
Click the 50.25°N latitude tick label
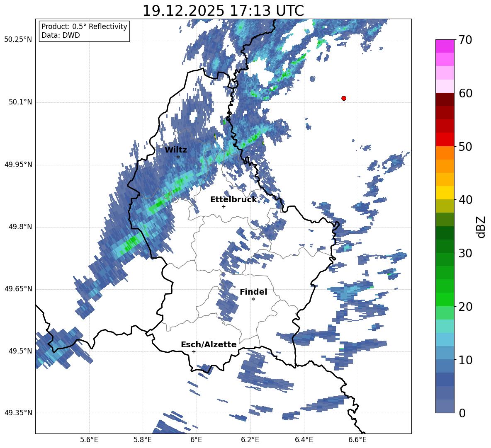(x=18, y=40)
